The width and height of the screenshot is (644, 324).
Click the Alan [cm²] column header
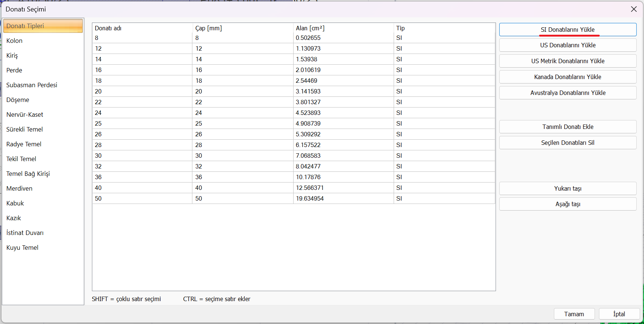(310, 28)
